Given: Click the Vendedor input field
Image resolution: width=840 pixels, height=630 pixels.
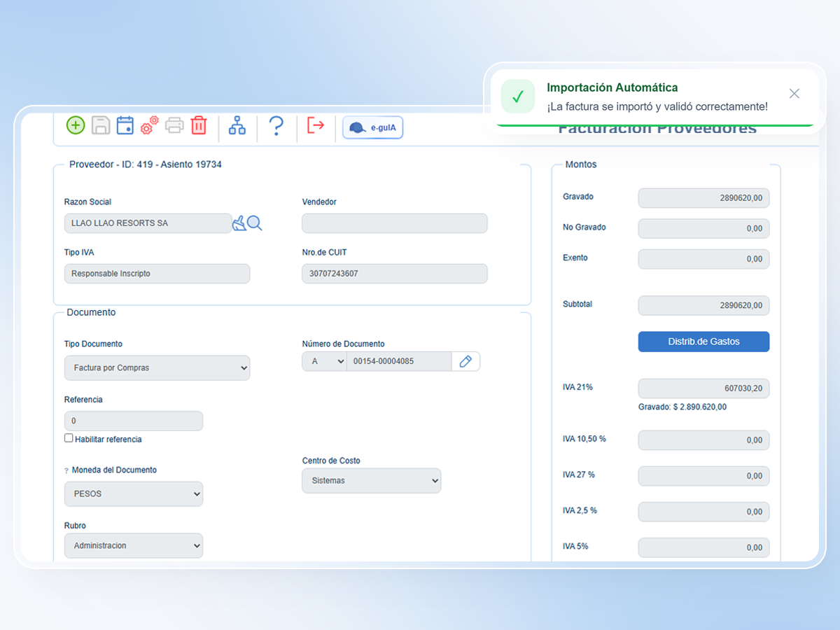Looking at the screenshot, I should pos(395,223).
